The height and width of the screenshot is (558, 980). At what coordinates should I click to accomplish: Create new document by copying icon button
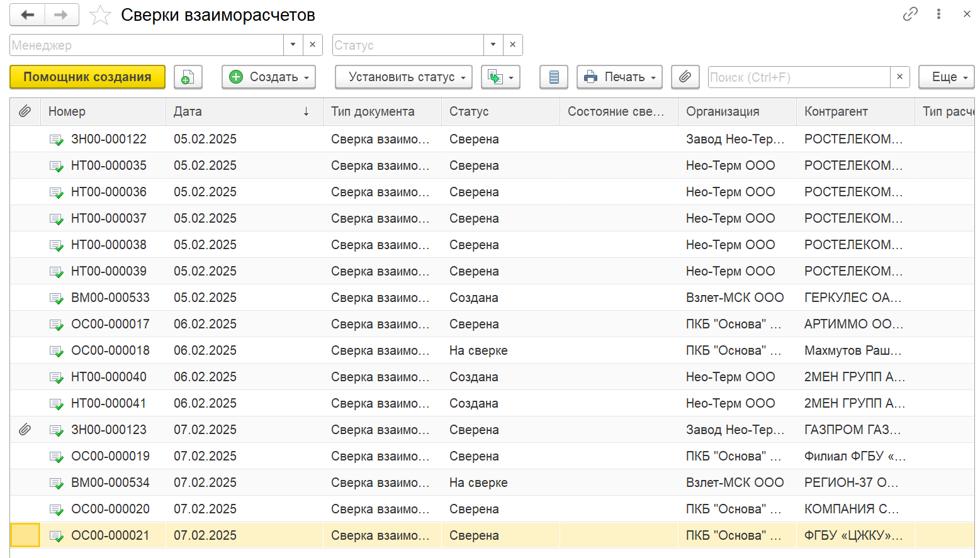(188, 77)
